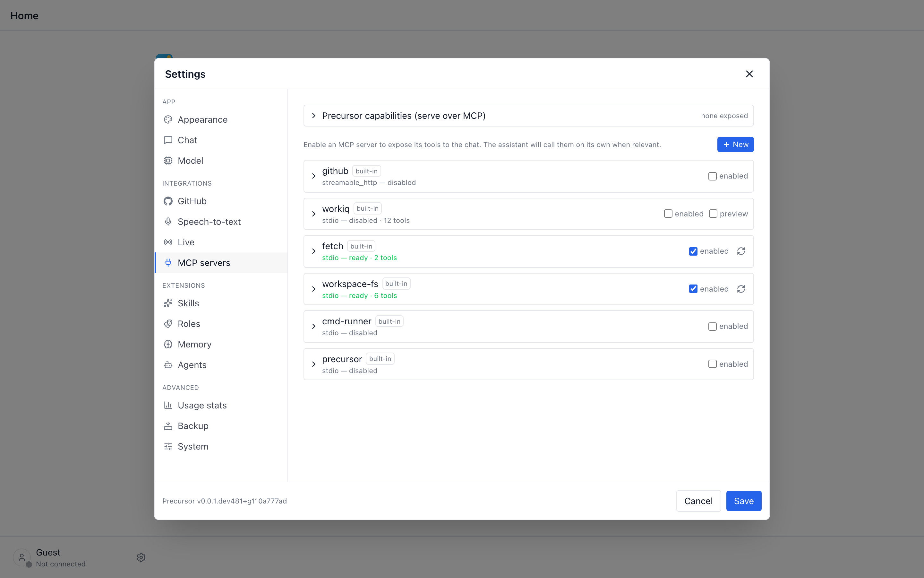The width and height of the screenshot is (924, 578).
Task: Click the Save button
Action: pos(744,501)
